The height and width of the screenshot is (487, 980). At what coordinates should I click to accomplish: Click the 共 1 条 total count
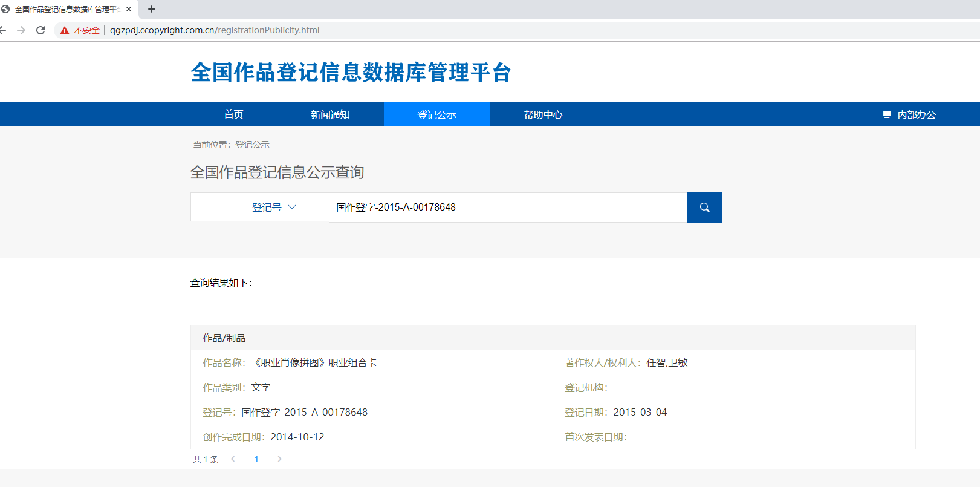(206, 459)
